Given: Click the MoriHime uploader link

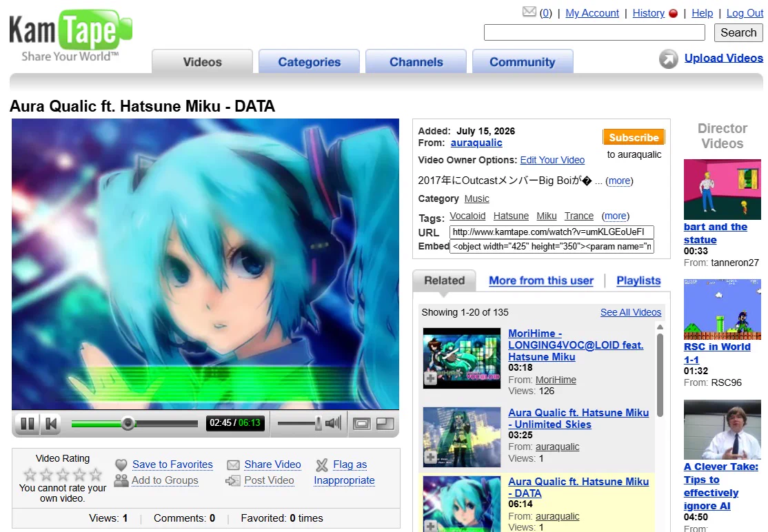Looking at the screenshot, I should coord(556,380).
